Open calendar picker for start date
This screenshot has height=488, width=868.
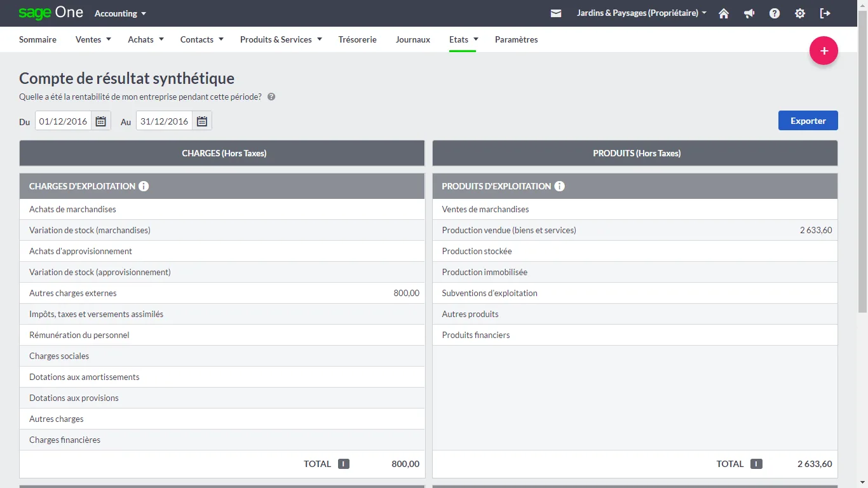point(101,121)
